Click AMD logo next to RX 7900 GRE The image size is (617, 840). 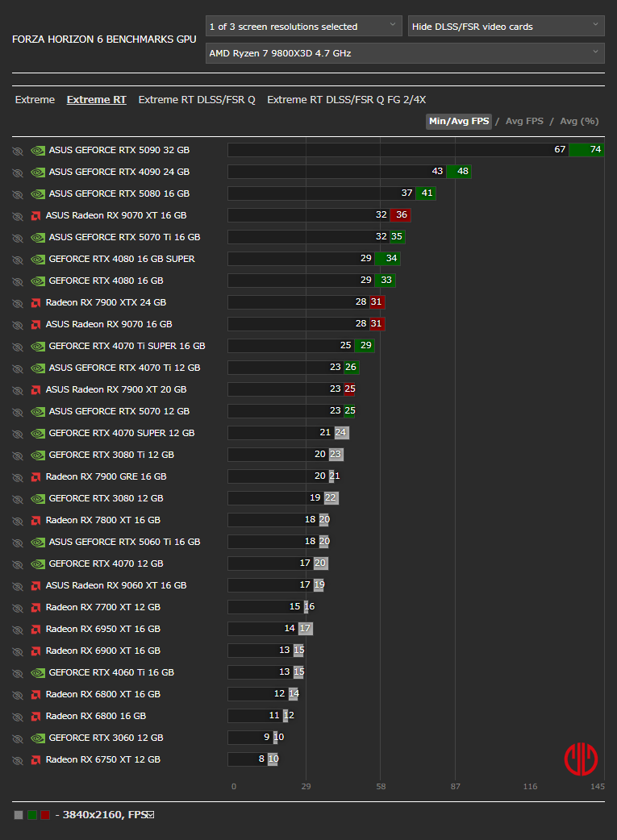pyautogui.click(x=36, y=476)
